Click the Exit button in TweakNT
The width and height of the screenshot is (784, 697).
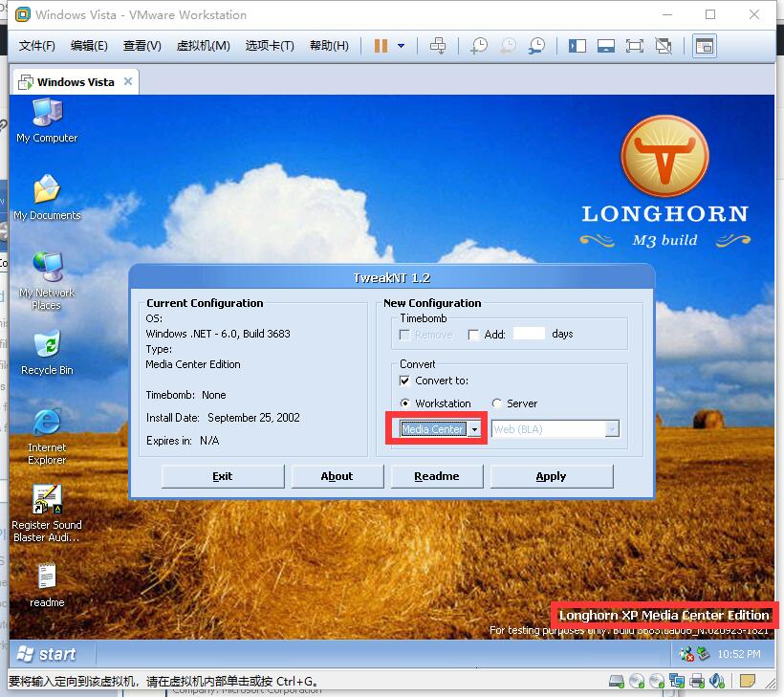click(223, 476)
